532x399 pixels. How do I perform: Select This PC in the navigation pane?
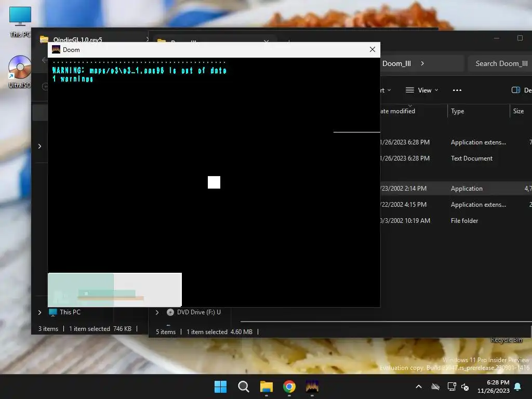click(65, 312)
